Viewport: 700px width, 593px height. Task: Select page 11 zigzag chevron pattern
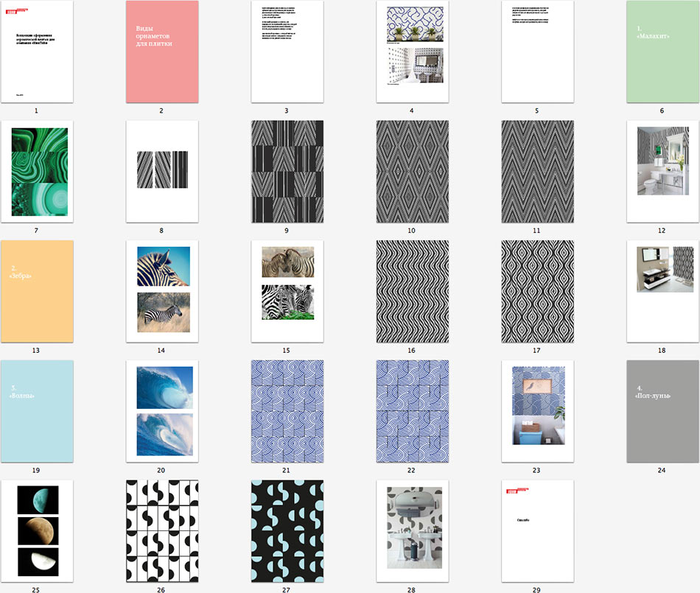click(x=537, y=171)
